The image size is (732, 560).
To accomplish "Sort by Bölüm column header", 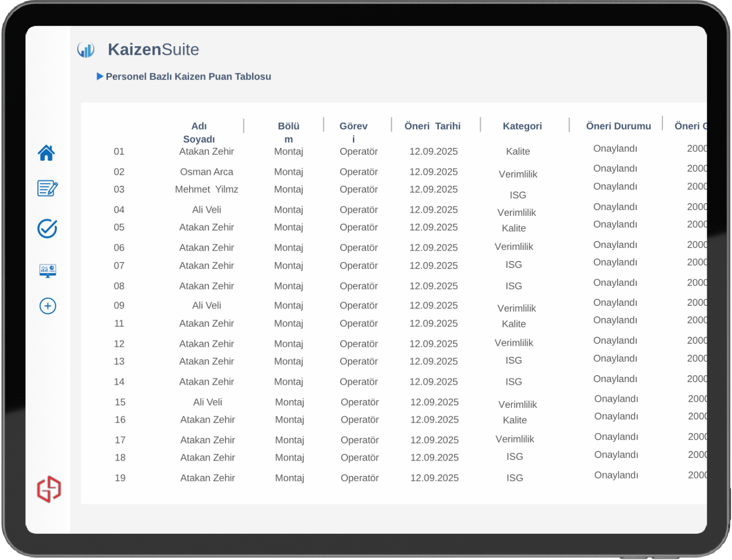I will tap(288, 132).
